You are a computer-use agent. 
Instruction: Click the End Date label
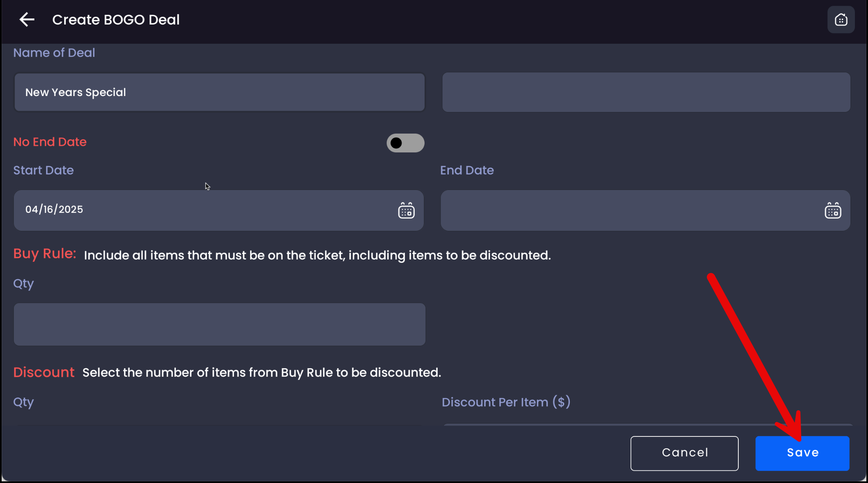(x=467, y=170)
